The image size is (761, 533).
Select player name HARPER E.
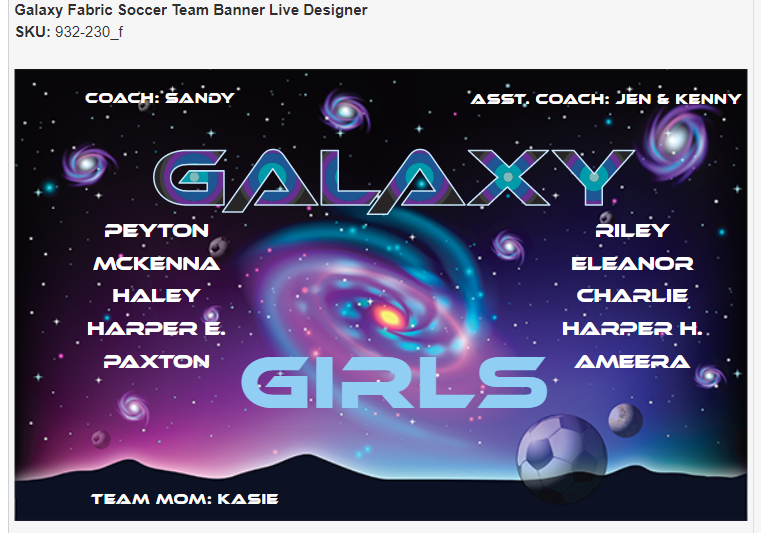[156, 329]
